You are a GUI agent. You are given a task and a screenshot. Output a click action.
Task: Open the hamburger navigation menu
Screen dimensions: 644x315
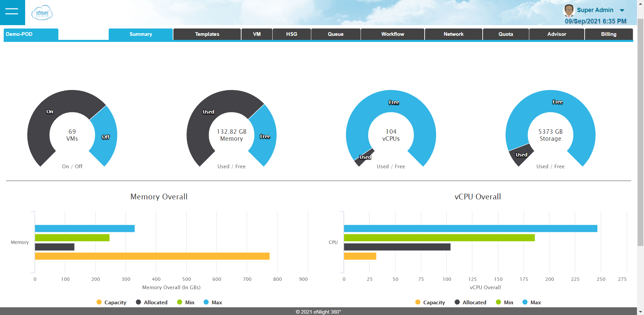(x=12, y=12)
